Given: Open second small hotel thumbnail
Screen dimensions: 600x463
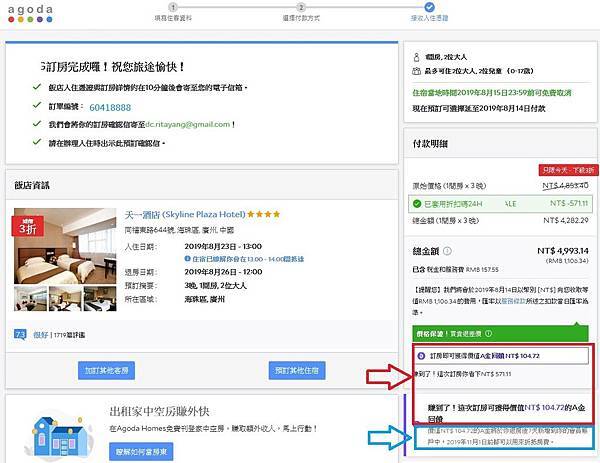Looking at the screenshot, I should [65, 298].
